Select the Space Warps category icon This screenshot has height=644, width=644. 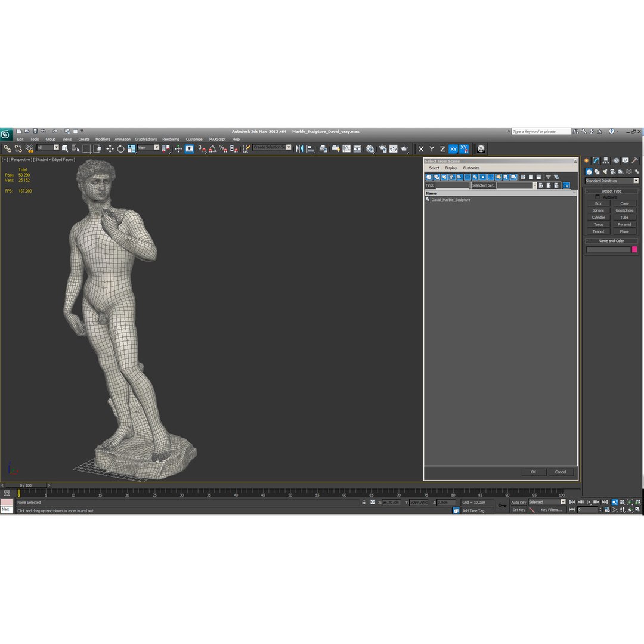click(629, 172)
